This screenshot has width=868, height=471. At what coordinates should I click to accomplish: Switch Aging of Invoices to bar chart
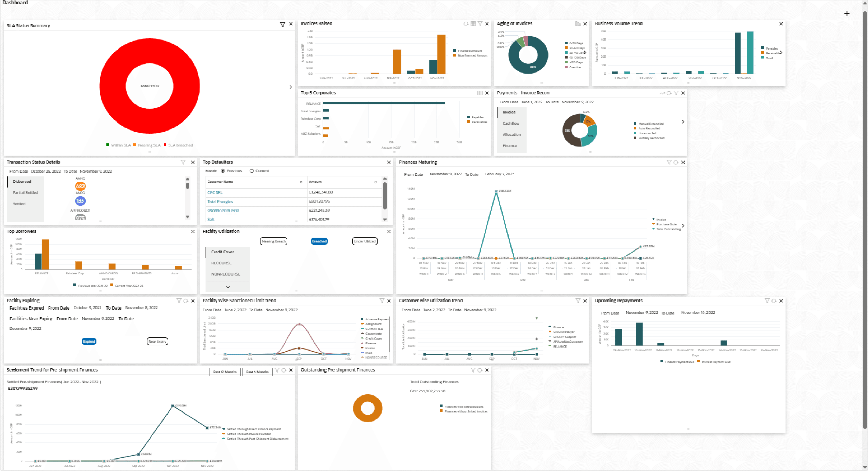tap(578, 24)
